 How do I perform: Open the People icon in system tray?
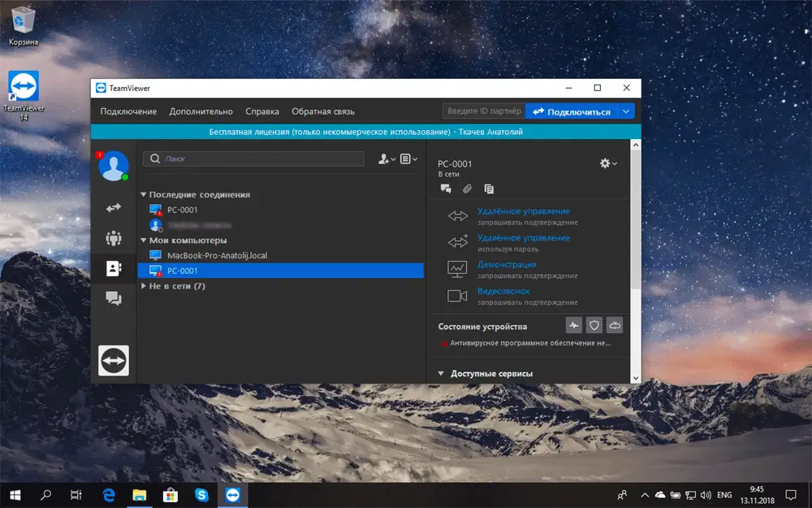pyautogui.click(x=623, y=495)
